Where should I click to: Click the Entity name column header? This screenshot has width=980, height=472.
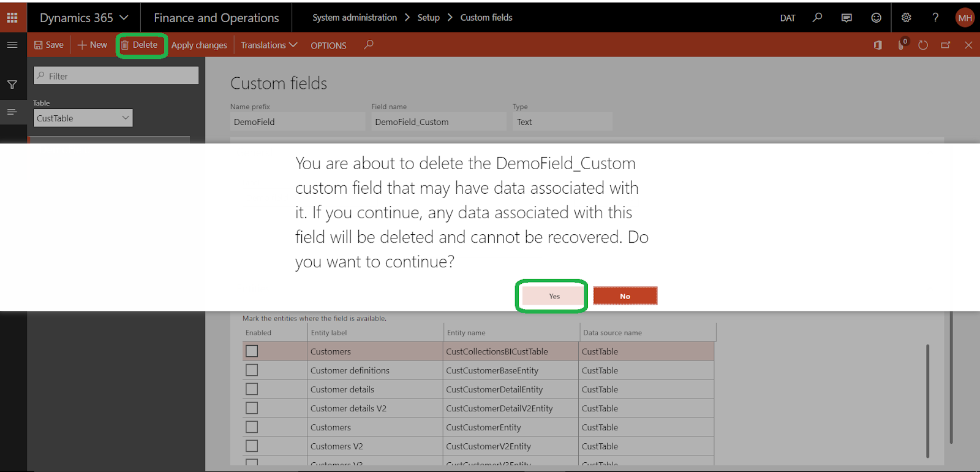pyautogui.click(x=466, y=333)
